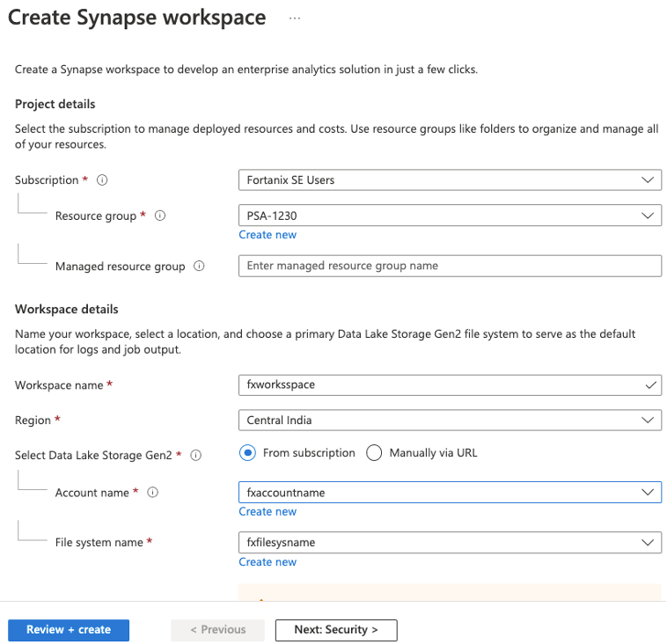
Task: Show info tooltip for Account name
Action: point(153,492)
